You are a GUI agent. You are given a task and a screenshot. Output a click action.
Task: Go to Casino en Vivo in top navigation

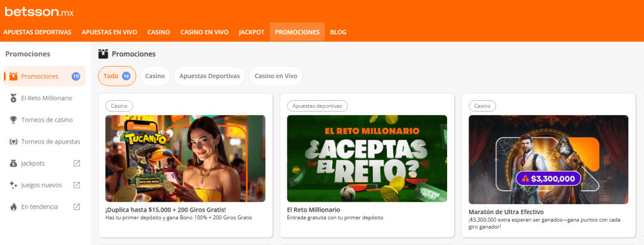click(204, 32)
